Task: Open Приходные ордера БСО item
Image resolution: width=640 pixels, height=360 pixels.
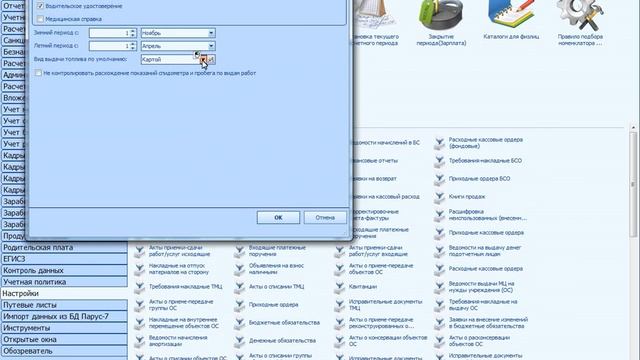Action: point(473,179)
